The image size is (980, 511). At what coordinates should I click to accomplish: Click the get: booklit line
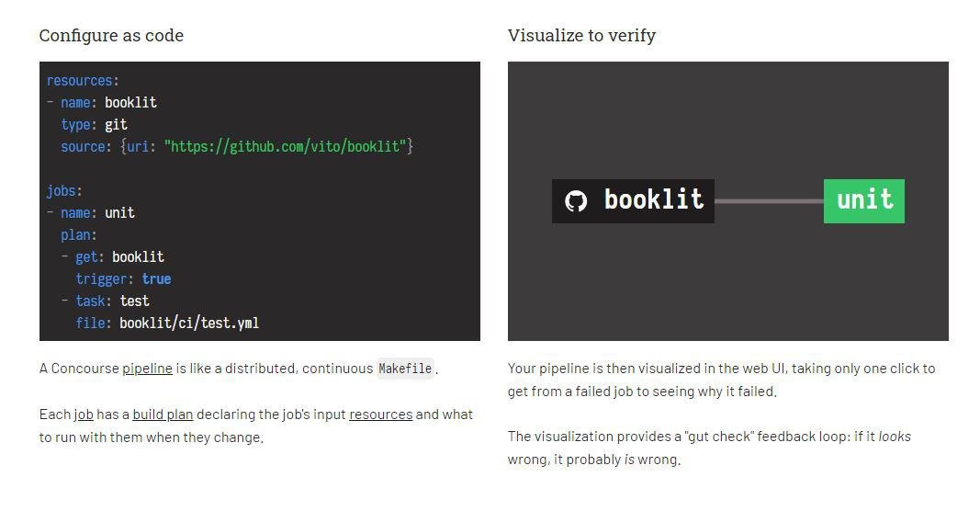pos(119,257)
